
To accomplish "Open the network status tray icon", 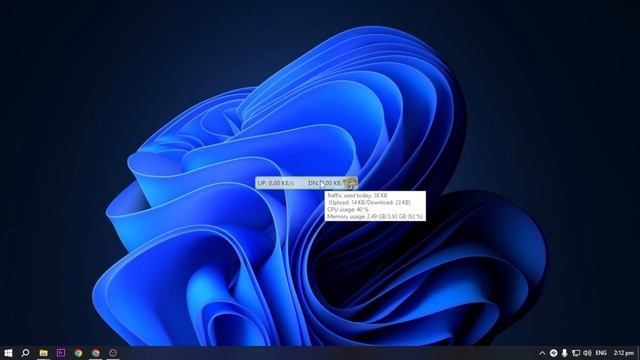I will point(576,353).
